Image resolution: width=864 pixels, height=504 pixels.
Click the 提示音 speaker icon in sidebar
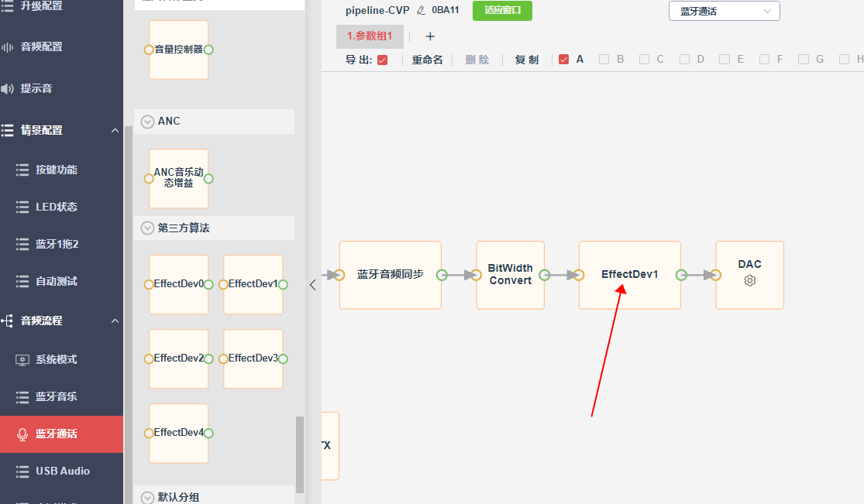click(7, 89)
